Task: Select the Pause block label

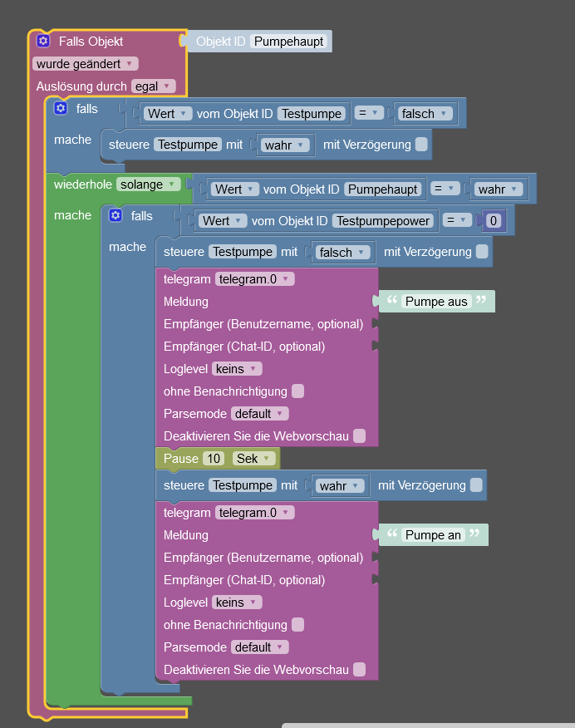Action: (x=181, y=459)
